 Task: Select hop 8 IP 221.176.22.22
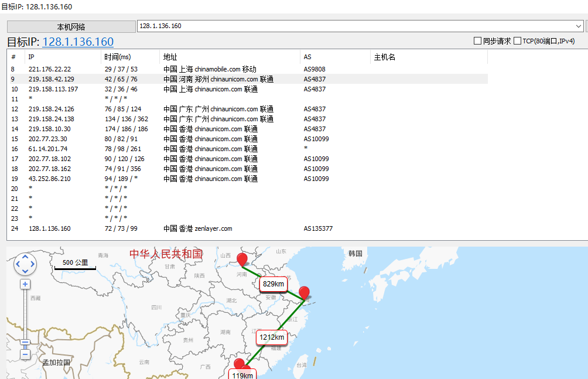point(50,69)
